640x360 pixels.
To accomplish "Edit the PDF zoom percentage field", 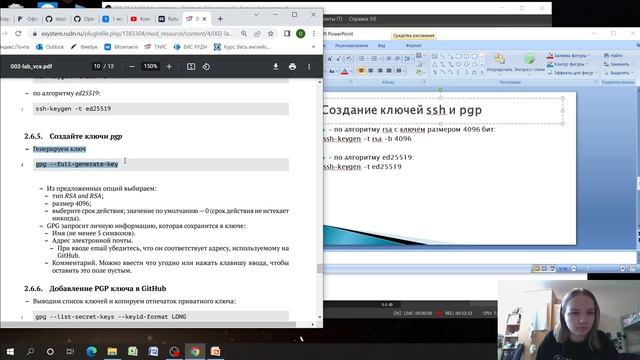I will pyautogui.click(x=150, y=66).
